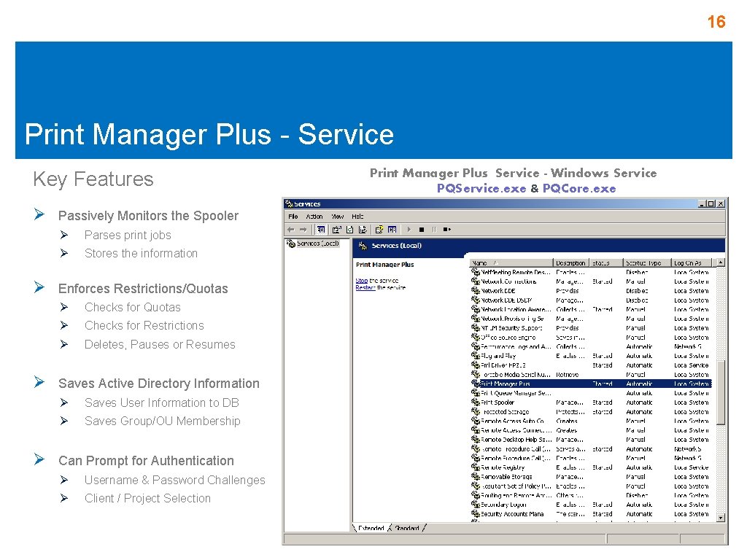Image resolution: width=747 pixels, height=560 pixels.
Task: Sort by the Status column header
Action: click(606, 262)
